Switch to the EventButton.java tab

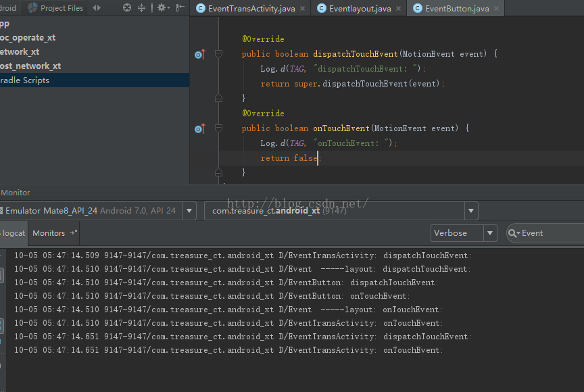tap(457, 9)
